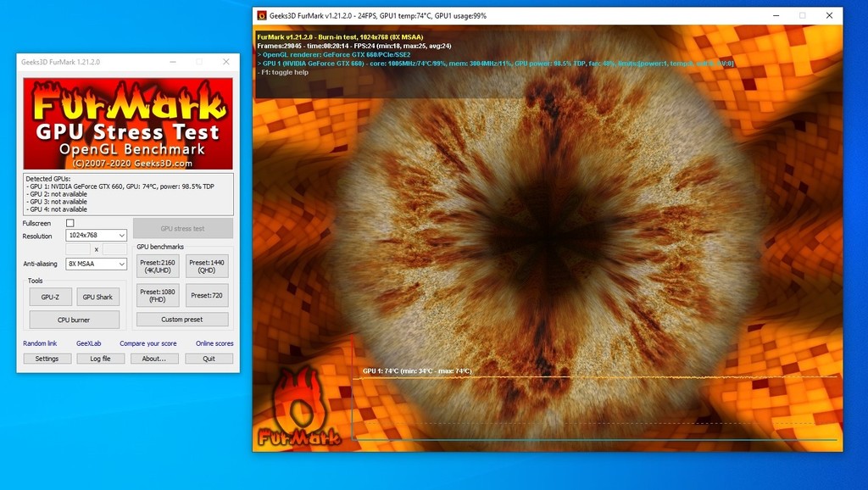Open the Resolution dropdown showing 1024x768
The image size is (868, 490).
97,236
